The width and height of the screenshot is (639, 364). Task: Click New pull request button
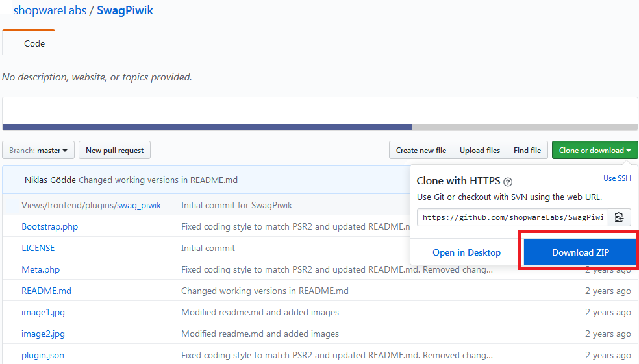tap(114, 151)
